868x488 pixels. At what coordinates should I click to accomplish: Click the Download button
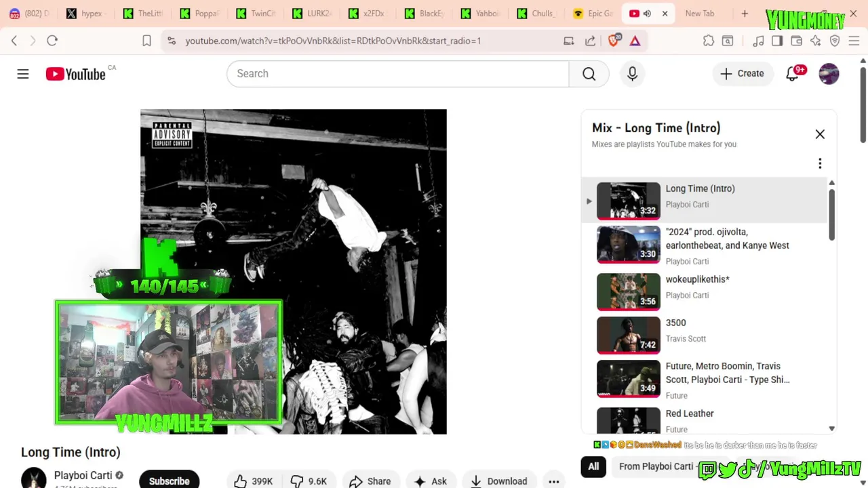498,481
